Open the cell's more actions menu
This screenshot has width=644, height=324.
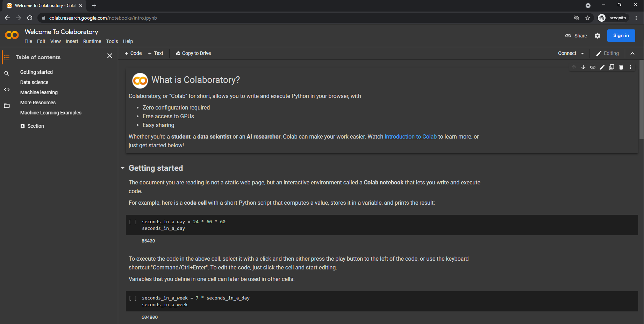coord(630,67)
